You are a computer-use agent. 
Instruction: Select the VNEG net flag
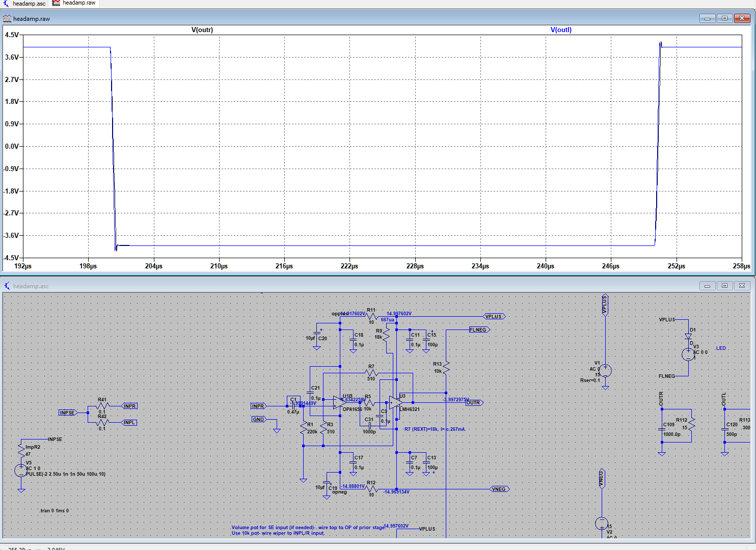pyautogui.click(x=500, y=489)
